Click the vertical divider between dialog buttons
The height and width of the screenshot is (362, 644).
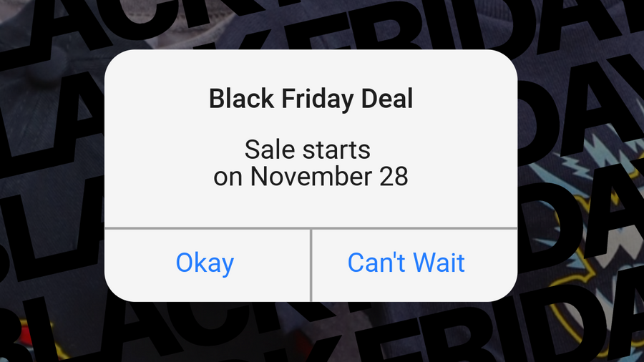pyautogui.click(x=311, y=265)
